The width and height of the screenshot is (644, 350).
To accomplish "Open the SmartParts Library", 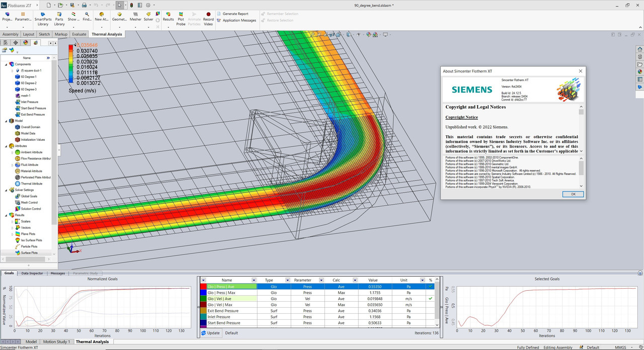I will click(43, 17).
